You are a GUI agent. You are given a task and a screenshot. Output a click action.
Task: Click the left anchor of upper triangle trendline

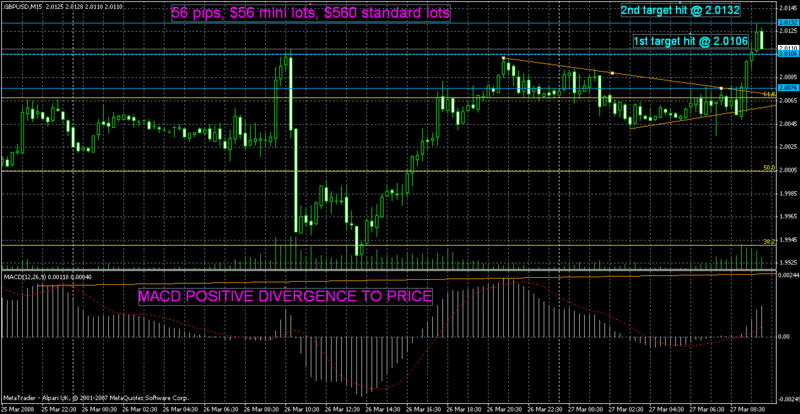(503, 58)
